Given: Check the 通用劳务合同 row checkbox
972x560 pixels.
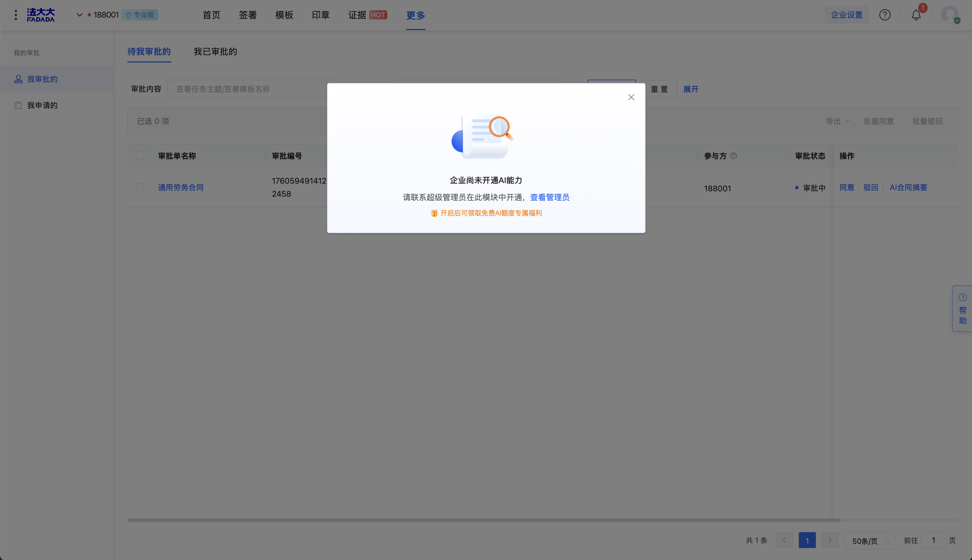Looking at the screenshot, I should pos(140,187).
